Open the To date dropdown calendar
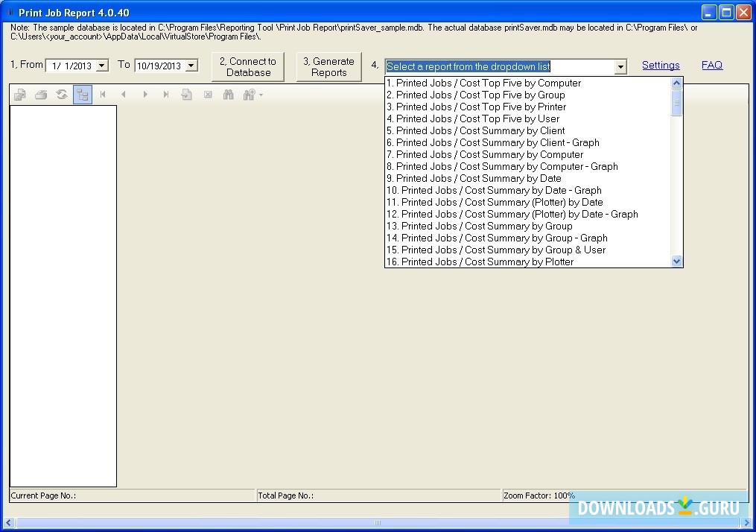 (191, 66)
